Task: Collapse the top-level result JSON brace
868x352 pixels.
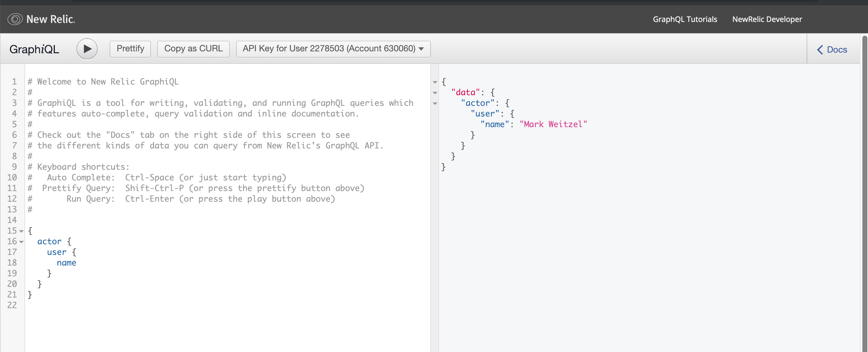Action: (435, 82)
